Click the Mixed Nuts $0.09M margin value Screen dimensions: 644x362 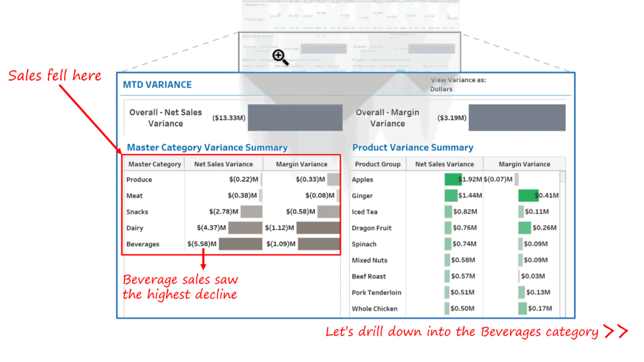pos(536,260)
